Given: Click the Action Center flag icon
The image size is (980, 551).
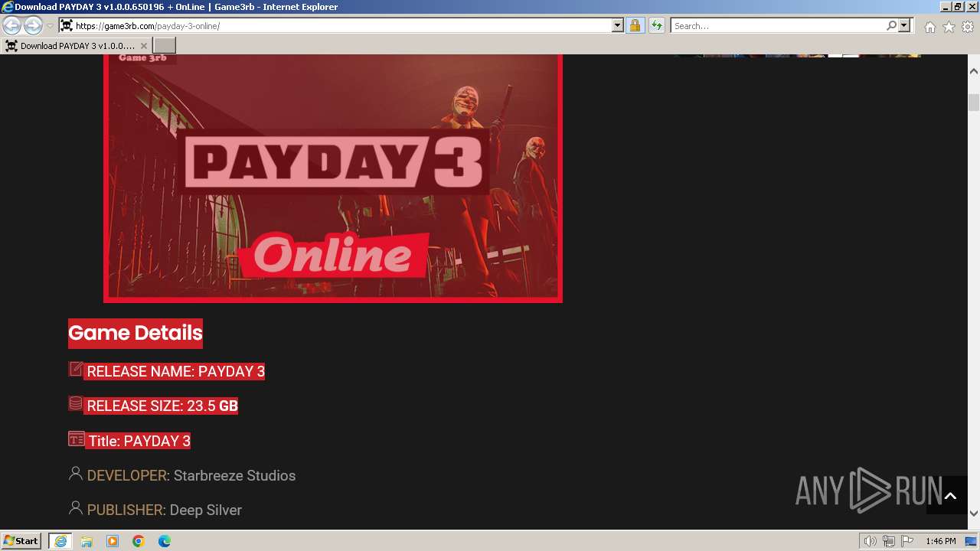Looking at the screenshot, I should click(907, 541).
